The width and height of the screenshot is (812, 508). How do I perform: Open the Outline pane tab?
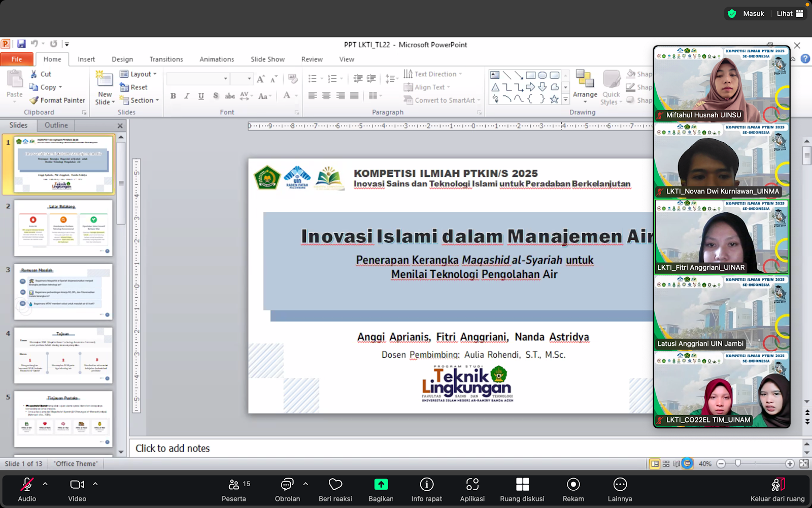56,125
